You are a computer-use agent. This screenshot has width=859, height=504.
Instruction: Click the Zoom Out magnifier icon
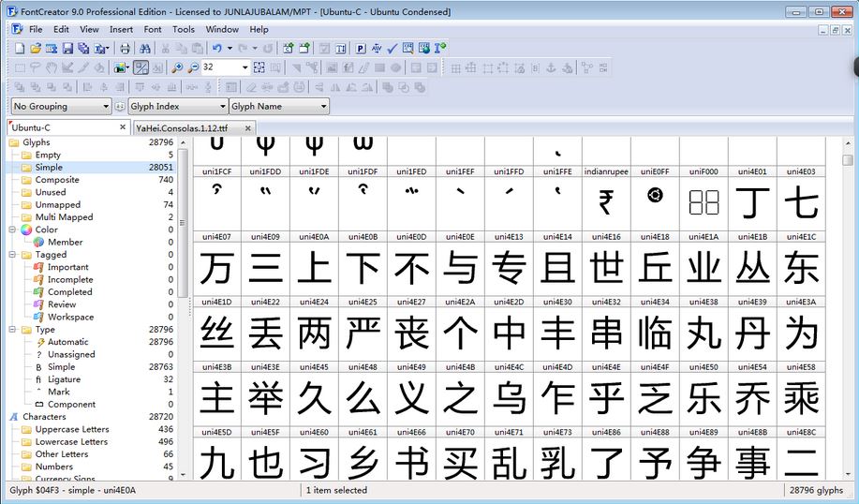click(x=192, y=67)
